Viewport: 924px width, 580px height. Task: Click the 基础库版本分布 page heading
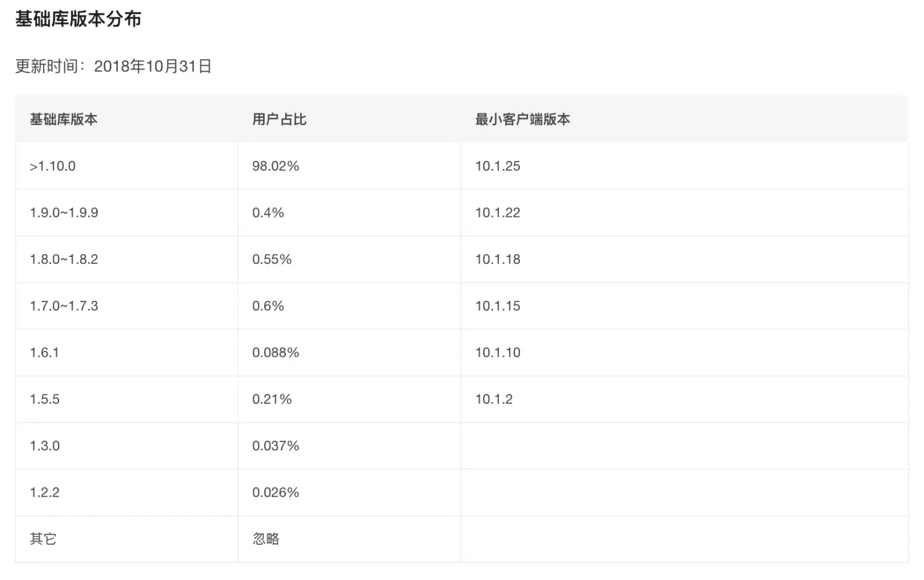[x=78, y=19]
